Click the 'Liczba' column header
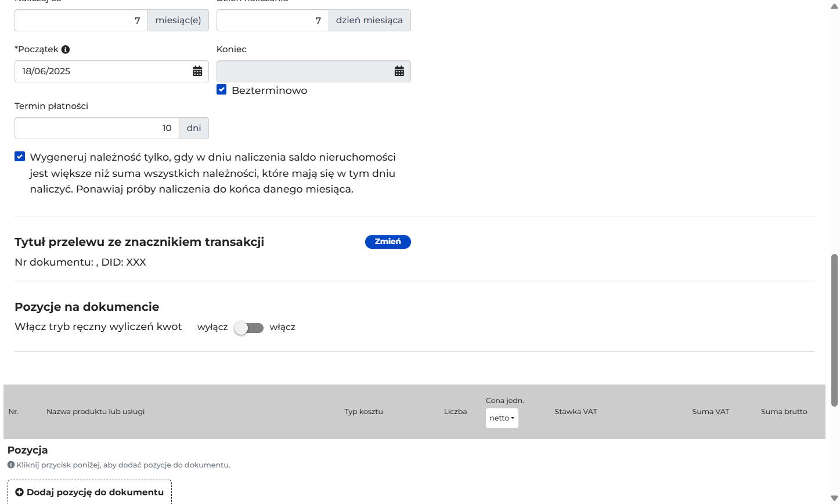This screenshot has height=504, width=840. (456, 412)
